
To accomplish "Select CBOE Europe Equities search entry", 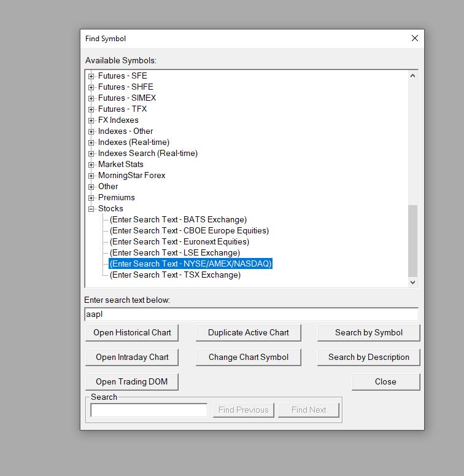I will (x=189, y=230).
